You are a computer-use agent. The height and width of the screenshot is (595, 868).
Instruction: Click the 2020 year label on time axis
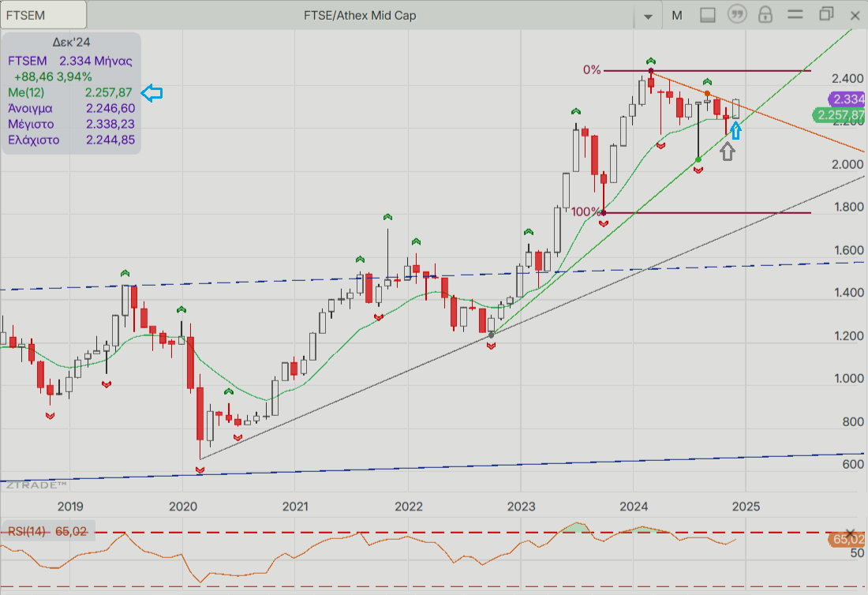click(183, 507)
